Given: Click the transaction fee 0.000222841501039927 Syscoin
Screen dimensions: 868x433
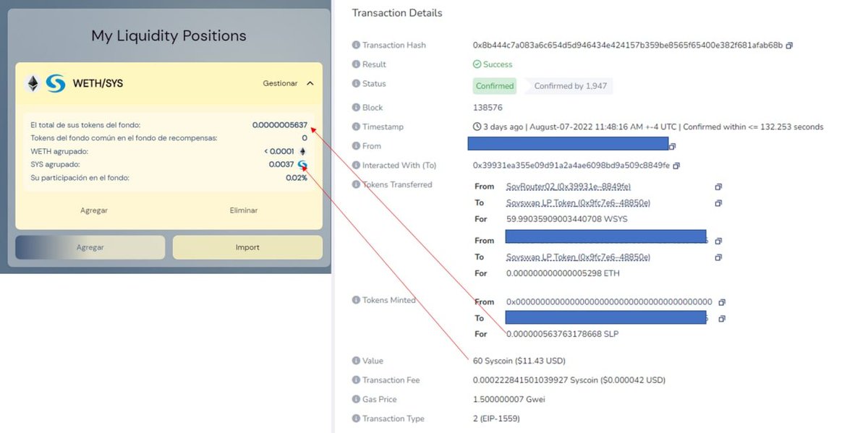Looking at the screenshot, I should 569,380.
